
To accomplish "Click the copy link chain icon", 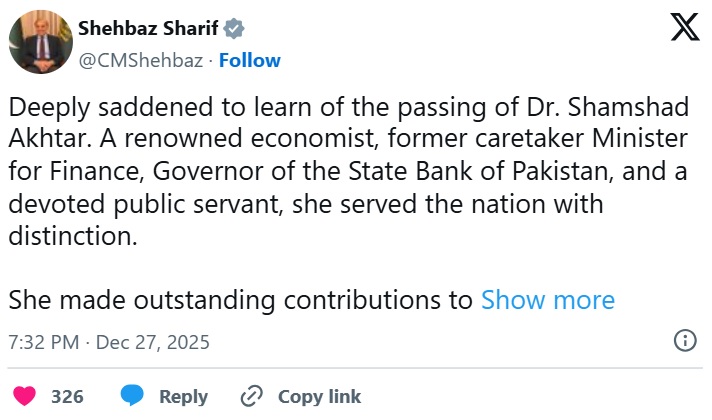I will [251, 396].
